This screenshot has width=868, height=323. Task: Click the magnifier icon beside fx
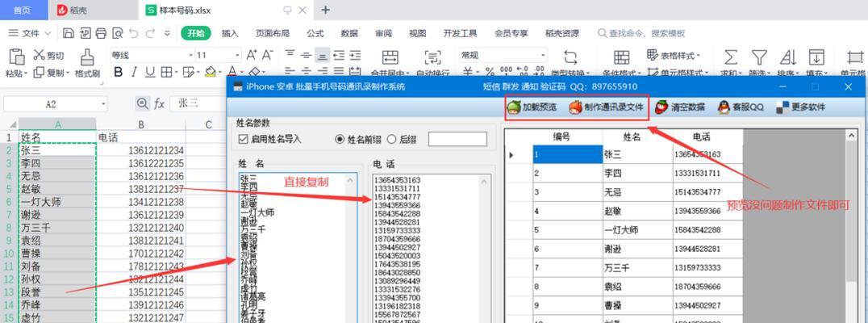click(x=142, y=103)
